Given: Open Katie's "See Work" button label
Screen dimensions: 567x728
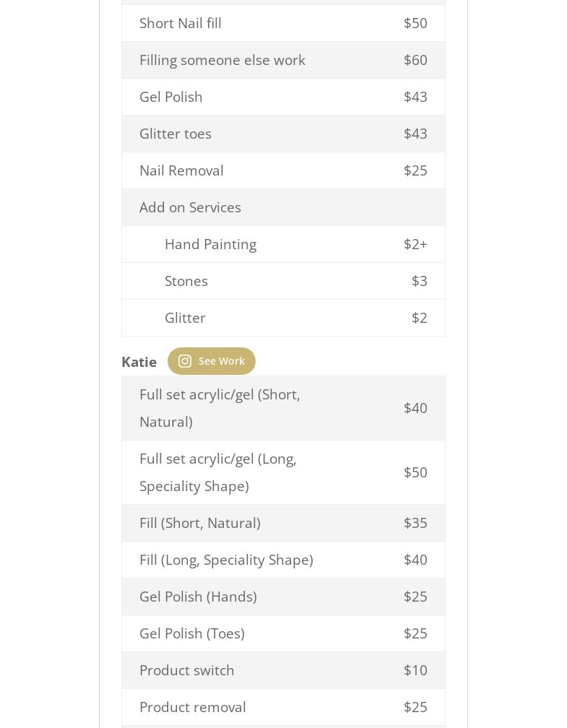Looking at the screenshot, I should coord(221,361).
